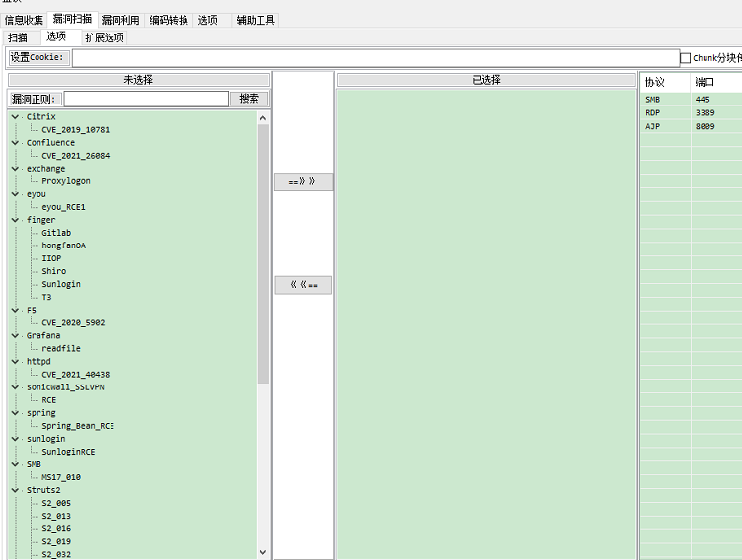Select the Spring_Bean_RCE item
This screenshot has width=742, height=560.
coord(78,426)
